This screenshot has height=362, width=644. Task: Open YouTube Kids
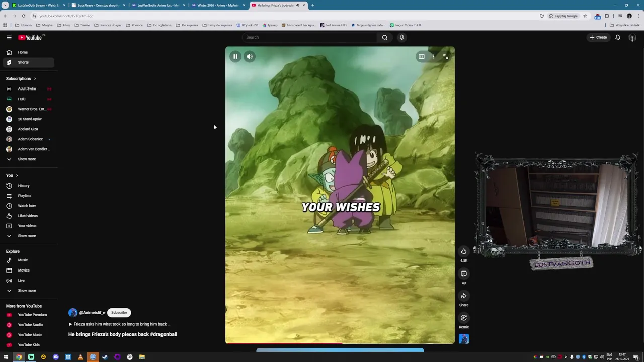click(28, 345)
